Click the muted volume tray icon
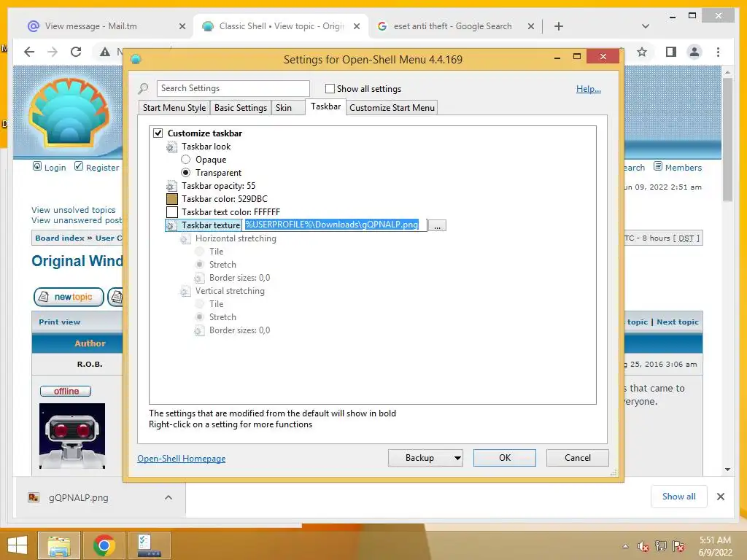 click(x=643, y=546)
